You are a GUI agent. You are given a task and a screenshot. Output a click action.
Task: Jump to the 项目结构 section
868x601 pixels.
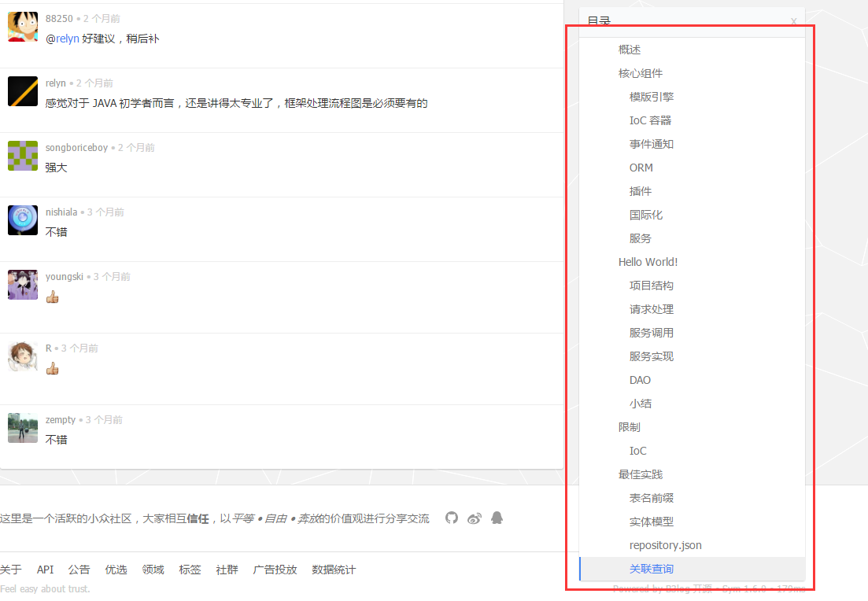(652, 286)
